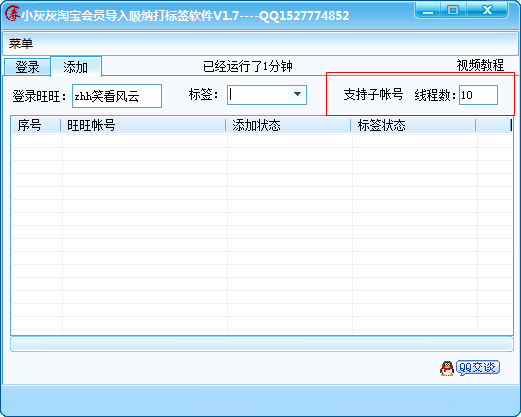Focus the 登录旺旺 account input field
The width and height of the screenshot is (521, 417).
point(117,96)
